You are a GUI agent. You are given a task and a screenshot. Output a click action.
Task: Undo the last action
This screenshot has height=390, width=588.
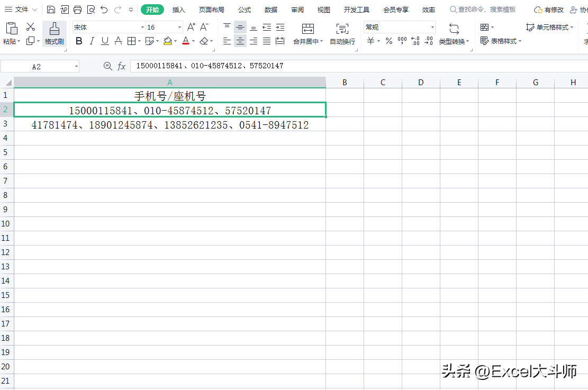tap(104, 10)
